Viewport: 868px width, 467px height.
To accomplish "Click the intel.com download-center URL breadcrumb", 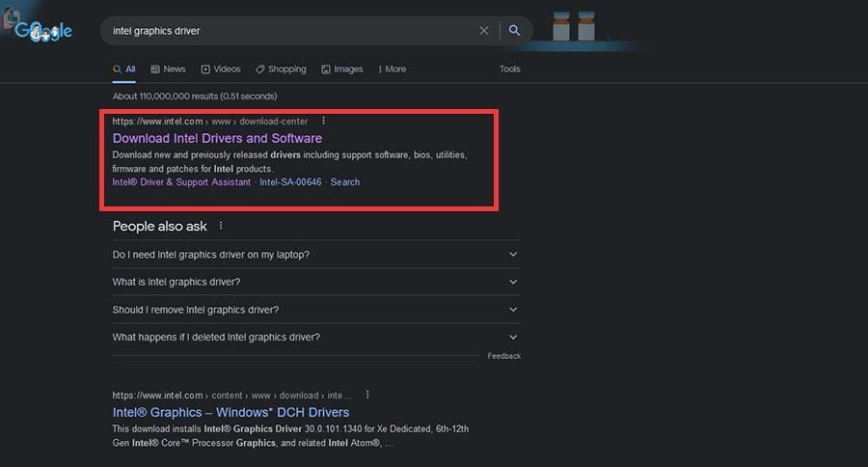I will pos(210,122).
